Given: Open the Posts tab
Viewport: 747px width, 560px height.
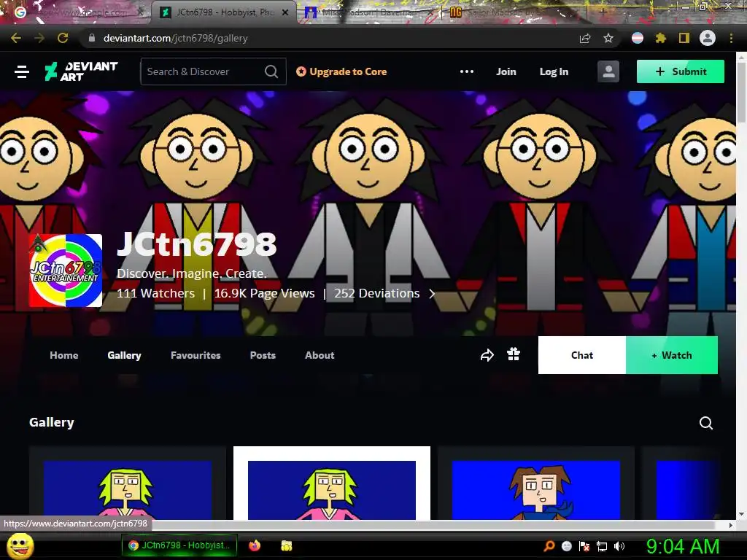Looking at the screenshot, I should (263, 355).
